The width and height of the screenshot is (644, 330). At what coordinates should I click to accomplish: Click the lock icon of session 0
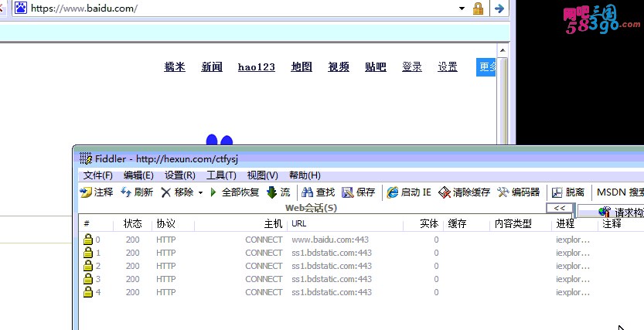[x=88, y=240]
